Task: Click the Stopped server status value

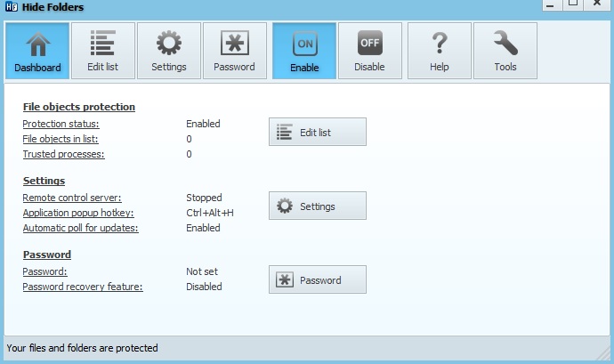Action: (204, 198)
